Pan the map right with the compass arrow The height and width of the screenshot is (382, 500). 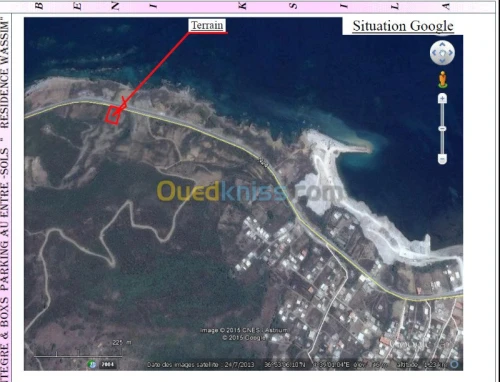[451, 53]
